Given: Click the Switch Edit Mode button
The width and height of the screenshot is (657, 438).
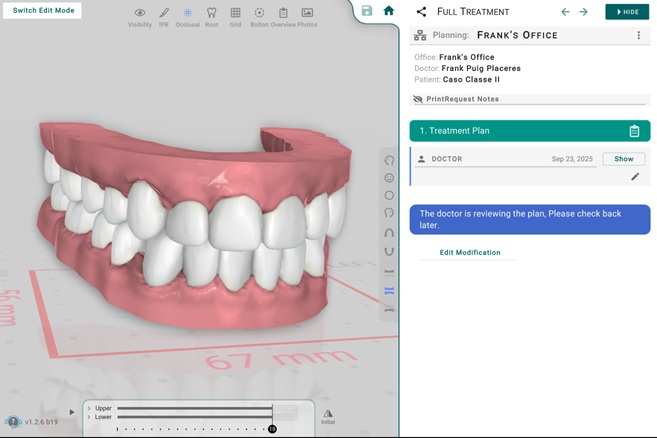Looking at the screenshot, I should 43,10.
